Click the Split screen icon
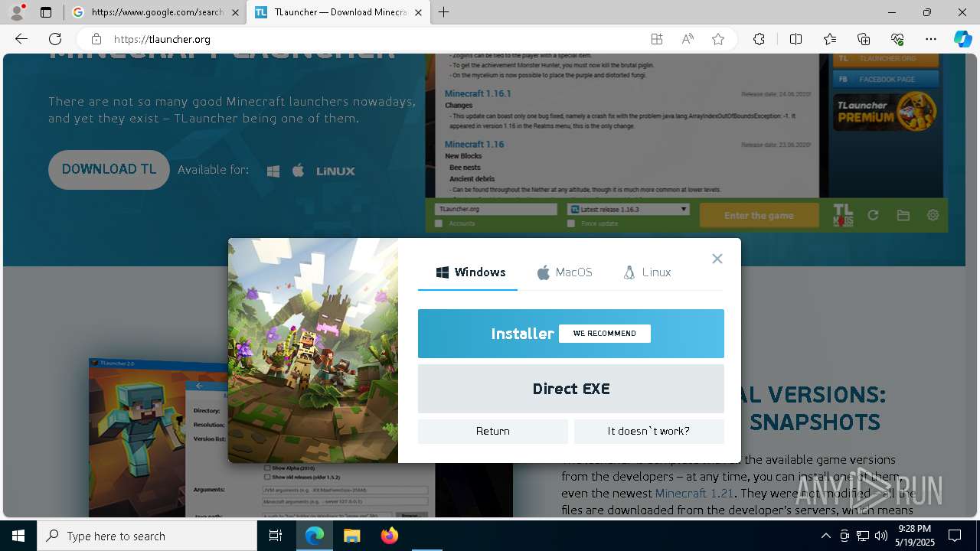The width and height of the screenshot is (980, 551). (x=795, y=39)
